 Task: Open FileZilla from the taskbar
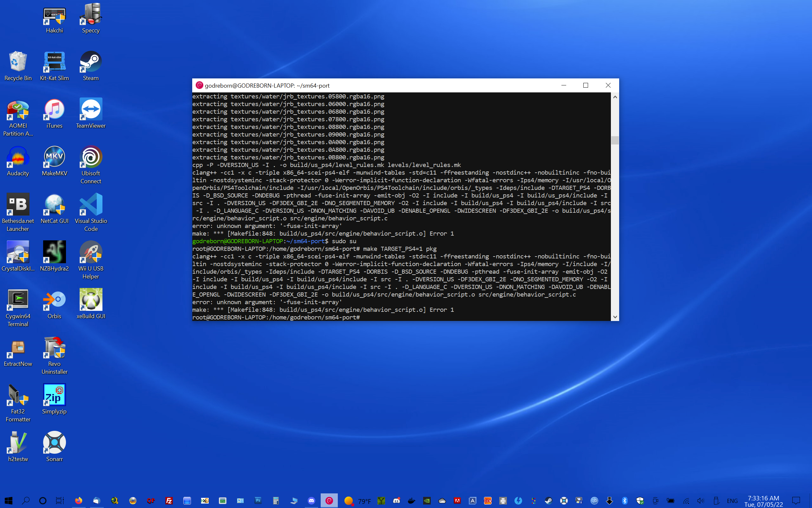pyautogui.click(x=169, y=501)
